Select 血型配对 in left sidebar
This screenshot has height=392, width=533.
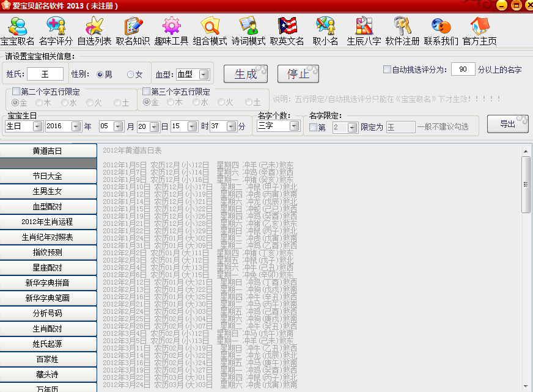click(x=48, y=206)
